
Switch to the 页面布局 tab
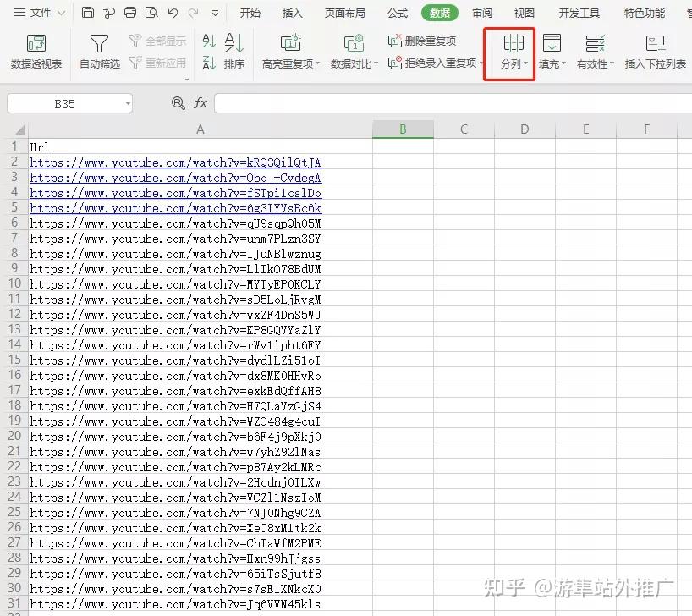click(345, 14)
